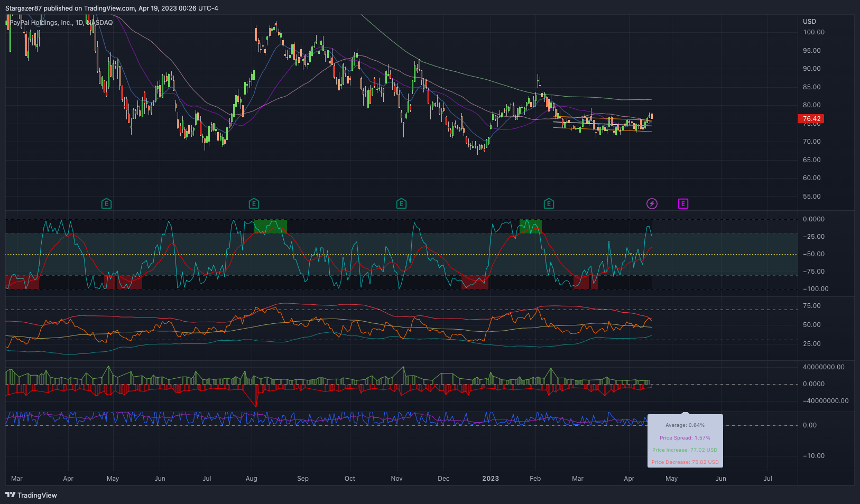Click the 40000000.00 volume axis label
The image size is (860, 504).
(x=824, y=367)
